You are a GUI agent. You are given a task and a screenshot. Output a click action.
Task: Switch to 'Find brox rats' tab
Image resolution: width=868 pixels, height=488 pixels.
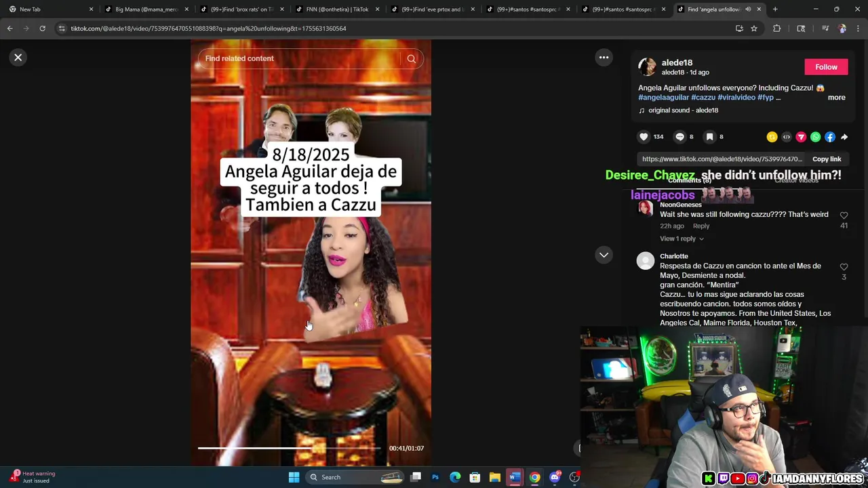[x=241, y=9]
